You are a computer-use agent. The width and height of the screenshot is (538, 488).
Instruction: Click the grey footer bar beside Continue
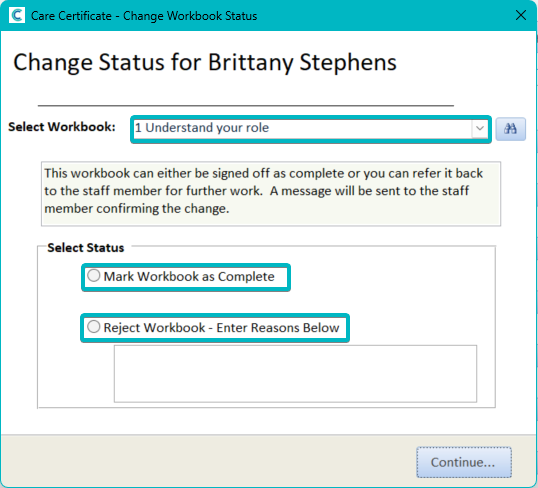[206, 460]
